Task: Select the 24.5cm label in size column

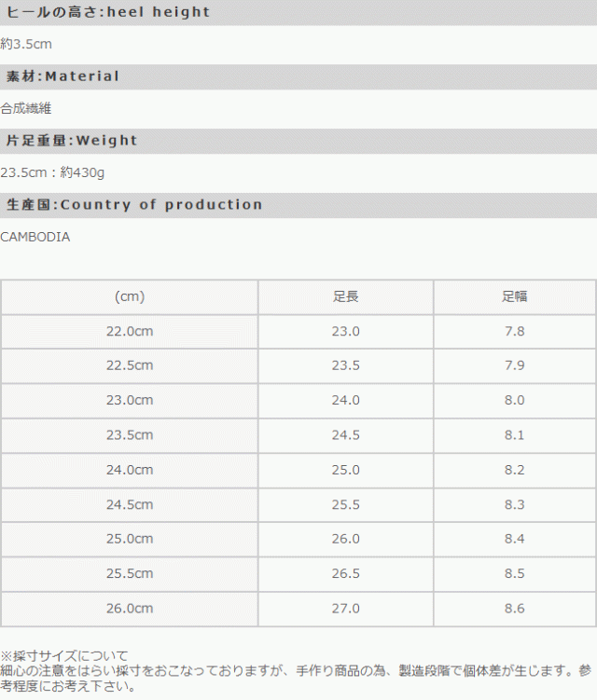Action: [130, 505]
